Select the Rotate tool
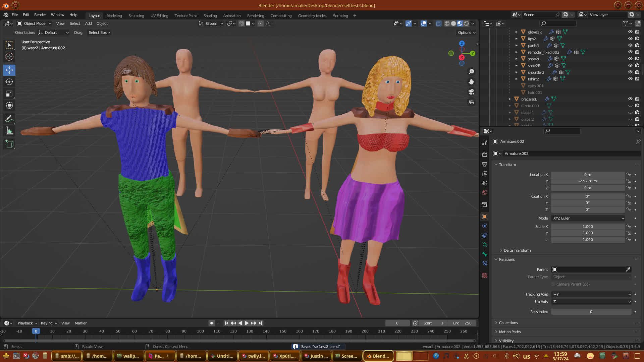 point(9,82)
